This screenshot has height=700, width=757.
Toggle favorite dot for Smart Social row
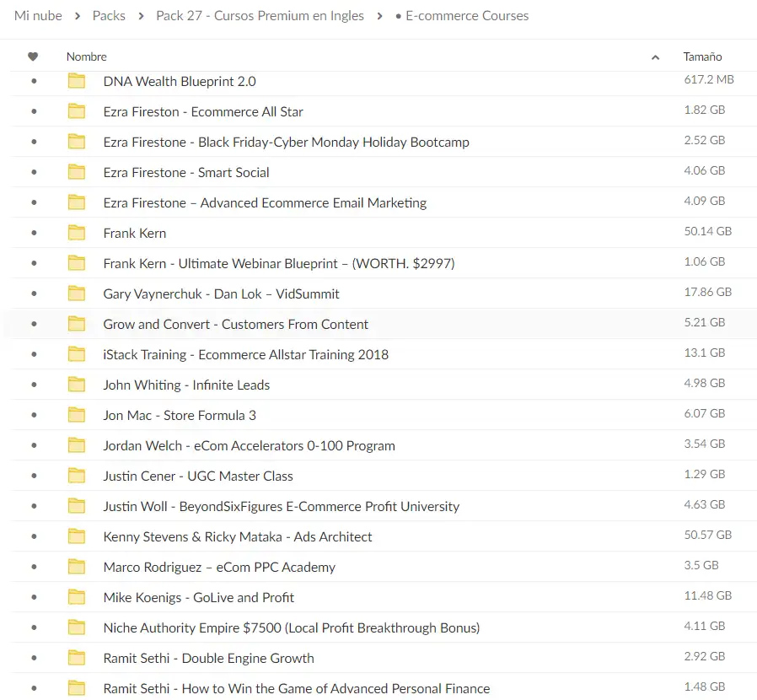pyautogui.click(x=34, y=172)
